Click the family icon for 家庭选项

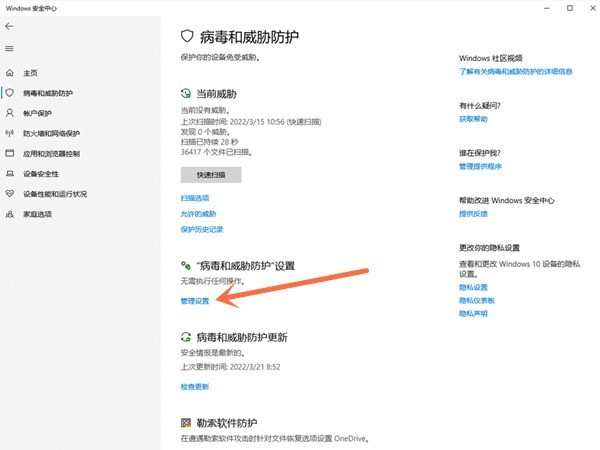click(x=10, y=214)
